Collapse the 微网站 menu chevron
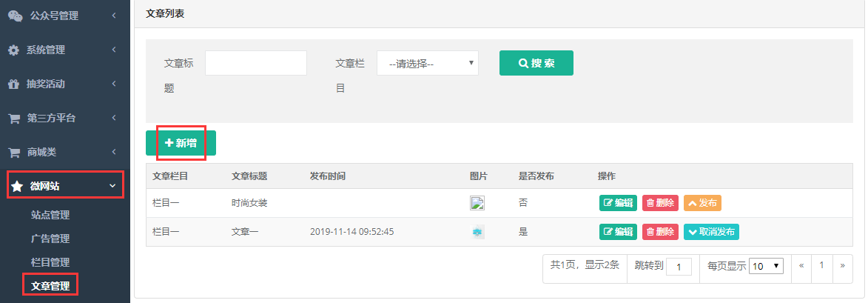Image resolution: width=868 pixels, height=303 pixels. coord(113,186)
